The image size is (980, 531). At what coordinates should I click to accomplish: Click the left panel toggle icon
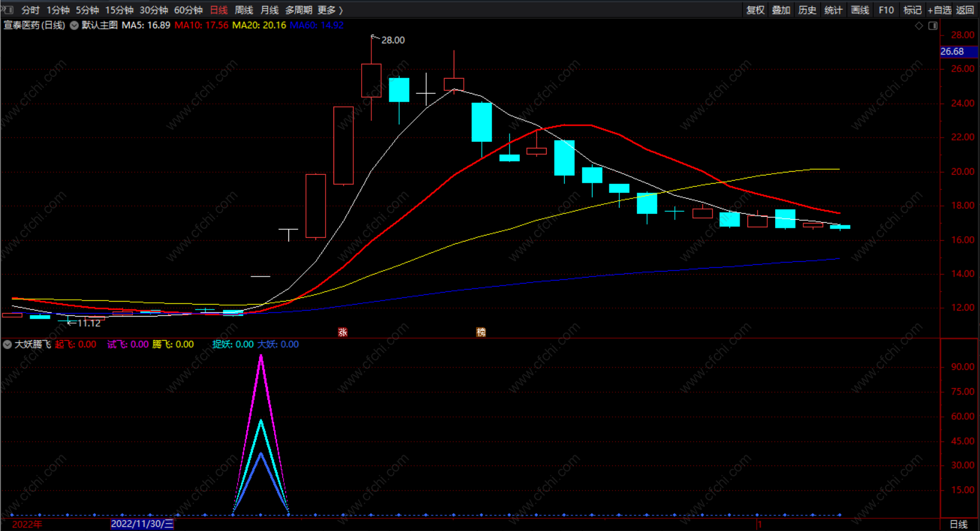pyautogui.click(x=7, y=10)
